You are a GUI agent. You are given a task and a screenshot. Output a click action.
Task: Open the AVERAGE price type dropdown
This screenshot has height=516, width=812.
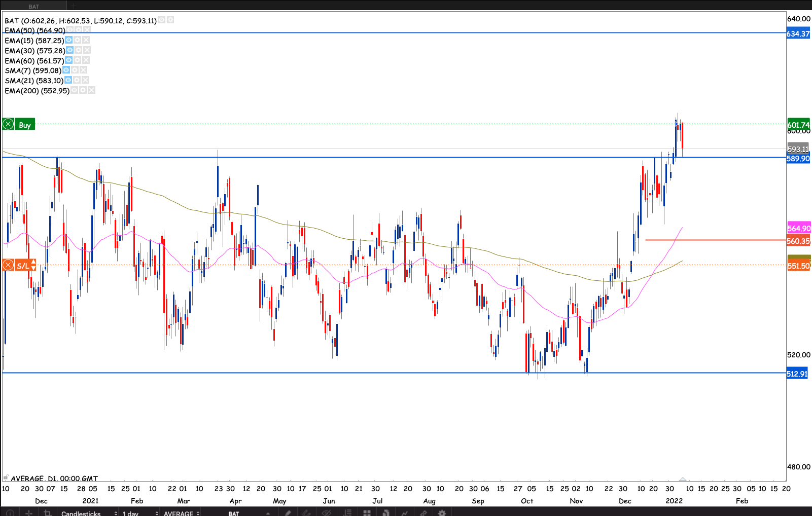pyautogui.click(x=181, y=513)
